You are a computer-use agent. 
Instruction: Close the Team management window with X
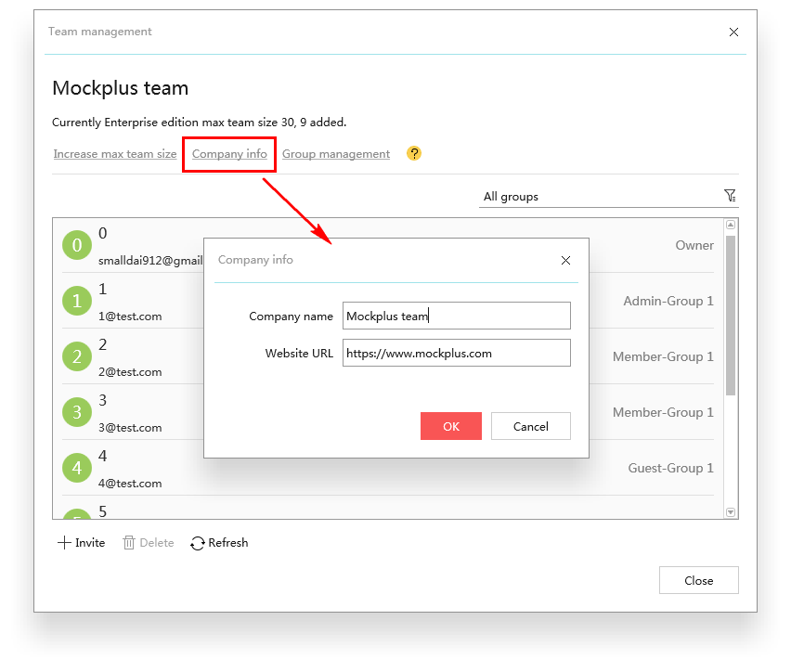tap(733, 32)
